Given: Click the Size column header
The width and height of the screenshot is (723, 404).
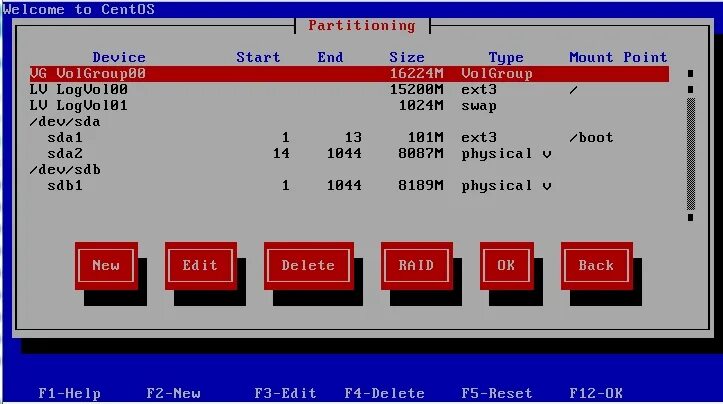Looking at the screenshot, I should point(407,57).
